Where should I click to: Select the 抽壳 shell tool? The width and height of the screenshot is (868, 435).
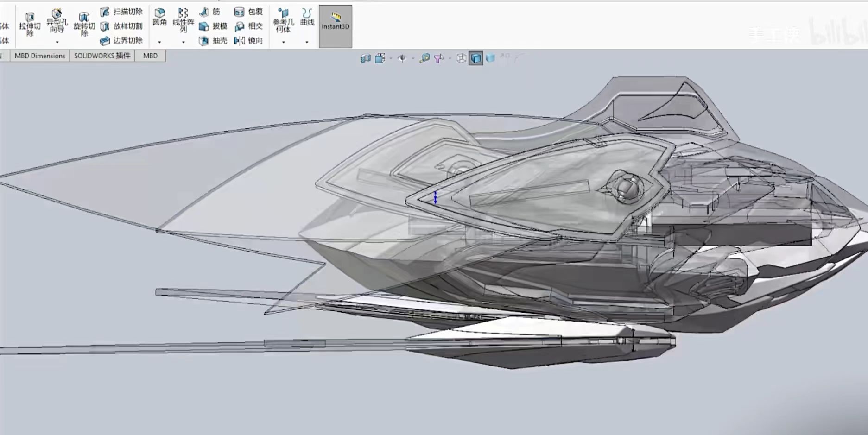click(x=213, y=41)
